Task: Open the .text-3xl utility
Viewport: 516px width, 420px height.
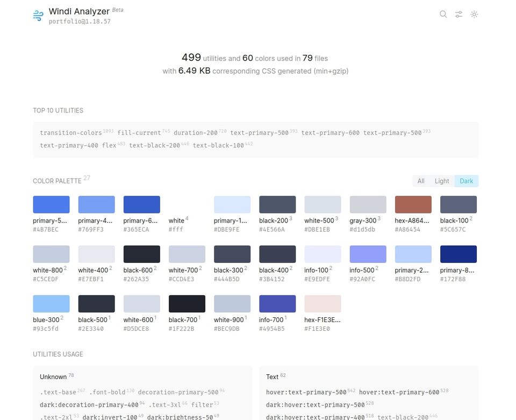Action: click(164, 404)
